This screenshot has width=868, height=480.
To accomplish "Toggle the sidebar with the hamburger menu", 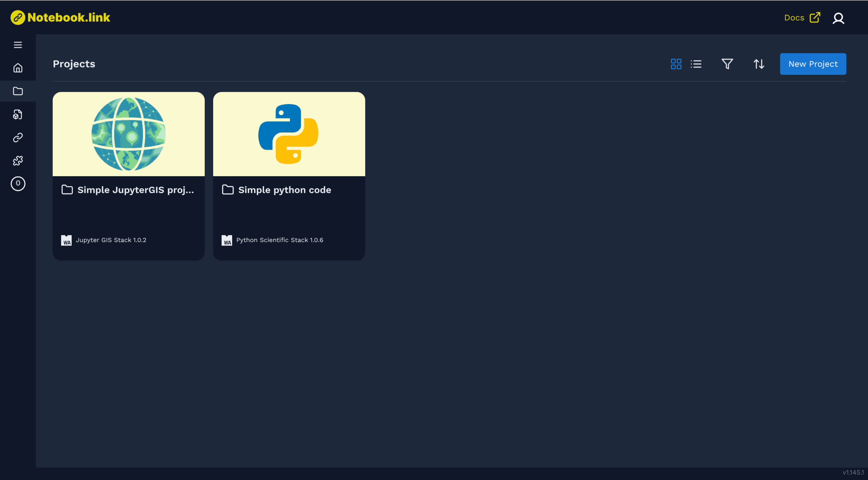I will pyautogui.click(x=18, y=45).
